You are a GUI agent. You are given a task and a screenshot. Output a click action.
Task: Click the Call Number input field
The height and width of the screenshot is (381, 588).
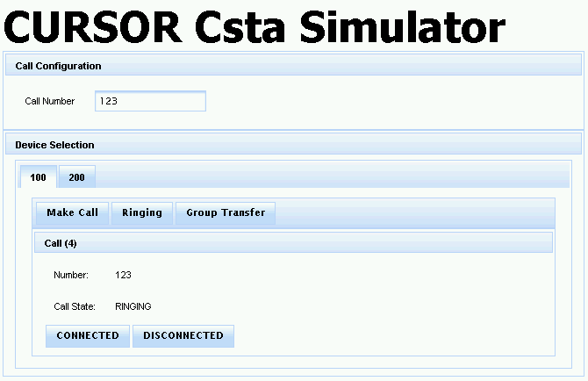pyautogui.click(x=149, y=101)
